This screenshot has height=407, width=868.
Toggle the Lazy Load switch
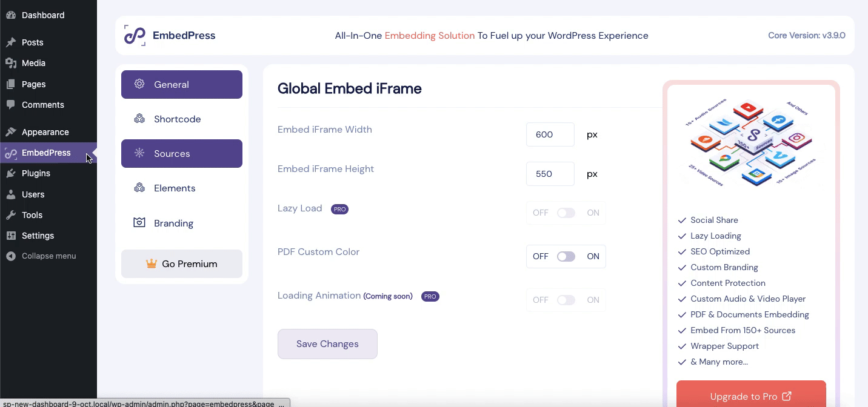pos(566,213)
